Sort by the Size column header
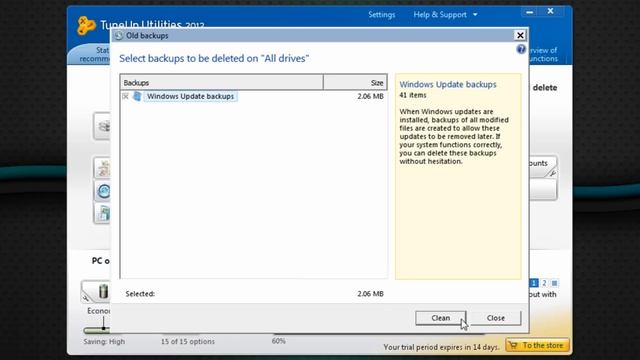Screen dimensions: 640x360 [x=355, y=82]
